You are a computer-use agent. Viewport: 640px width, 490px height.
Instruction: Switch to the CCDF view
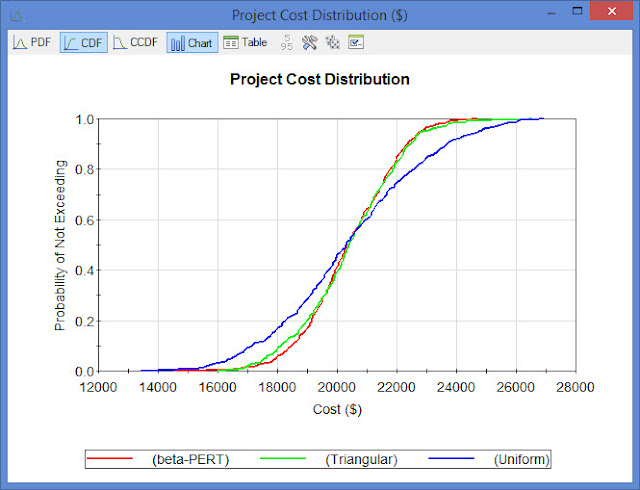point(136,42)
